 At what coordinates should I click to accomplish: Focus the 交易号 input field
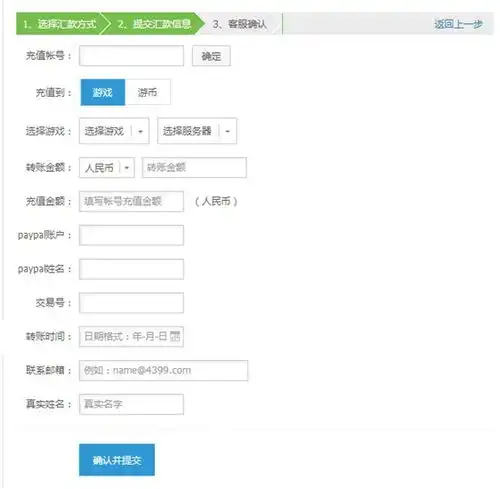coord(131,303)
